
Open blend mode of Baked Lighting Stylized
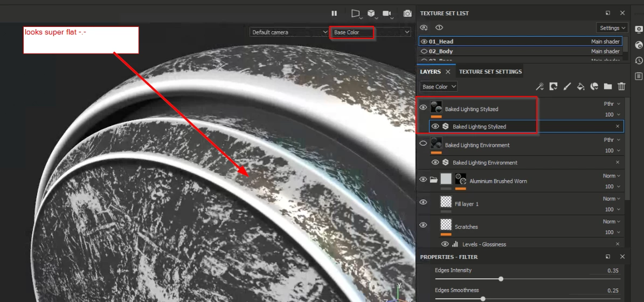(612, 105)
